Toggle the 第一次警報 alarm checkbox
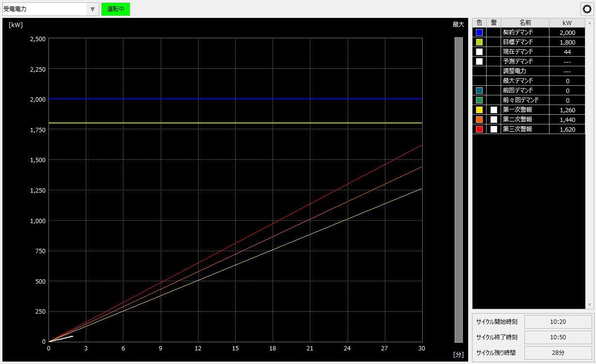 coord(494,110)
